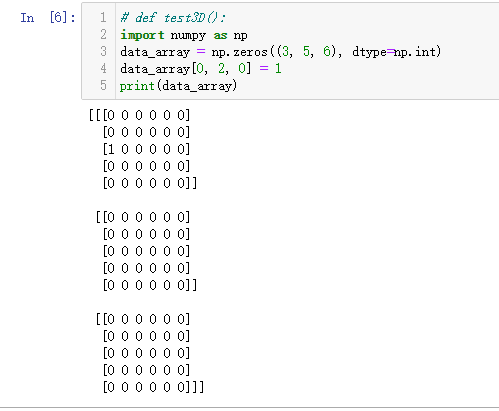Click the commented line '# def test3D():'
Image resolution: width=499 pixels, height=411 pixels.
tap(173, 18)
